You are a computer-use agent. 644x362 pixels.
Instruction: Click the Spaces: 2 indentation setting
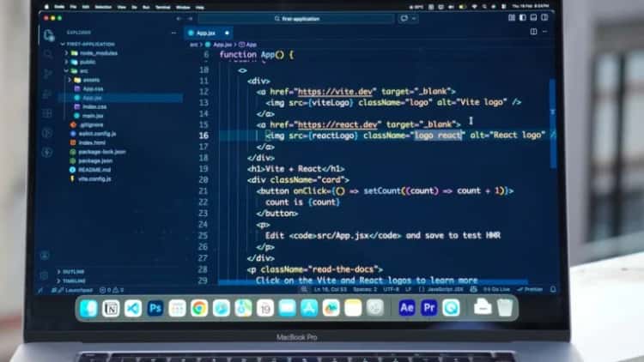click(x=365, y=289)
